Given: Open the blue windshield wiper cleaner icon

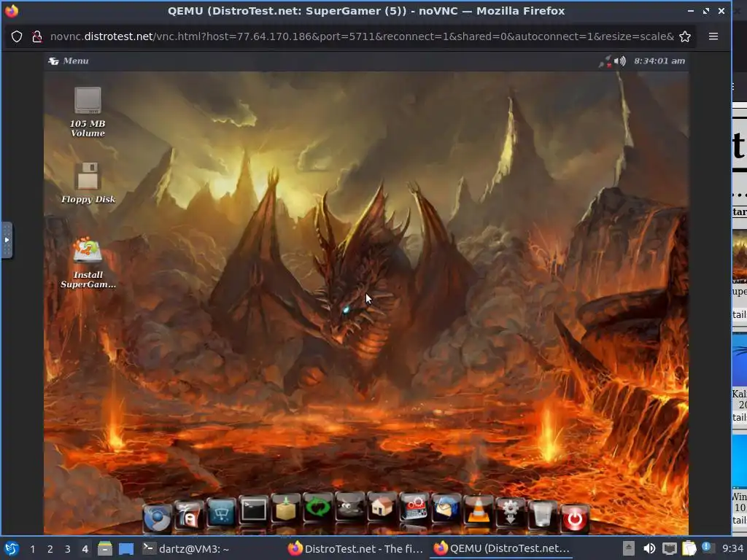Looking at the screenshot, I should [x=221, y=513].
